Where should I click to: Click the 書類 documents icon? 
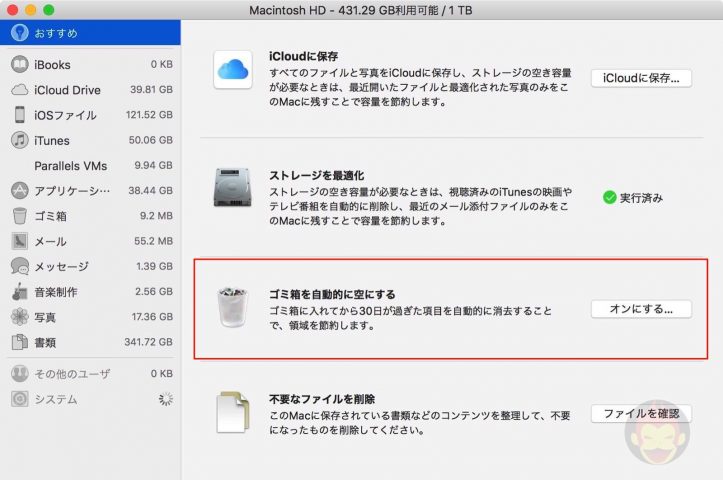click(x=19, y=342)
